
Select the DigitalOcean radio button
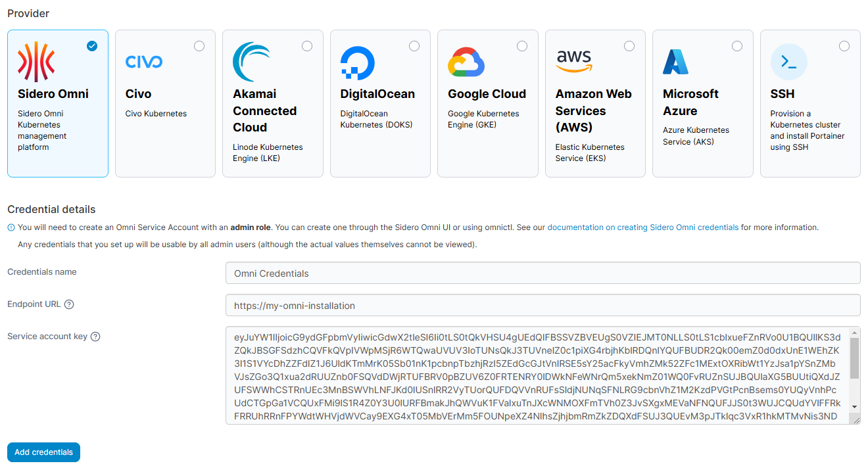click(414, 46)
